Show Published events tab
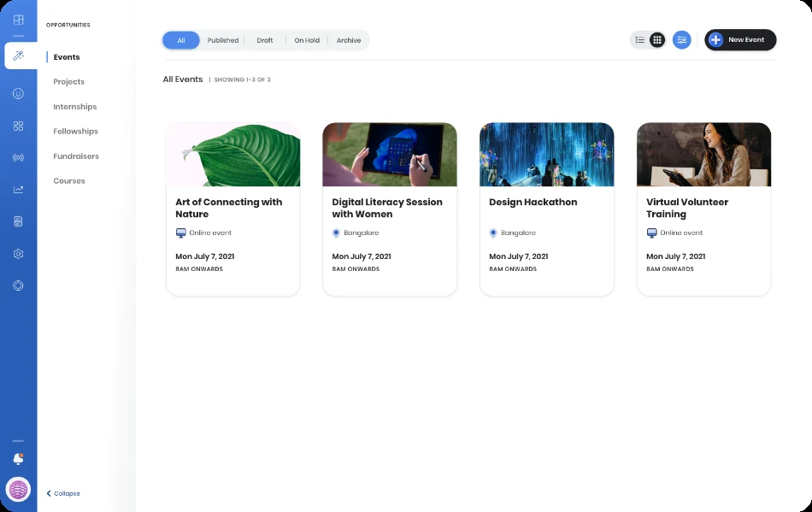This screenshot has height=512, width=812. coord(223,40)
